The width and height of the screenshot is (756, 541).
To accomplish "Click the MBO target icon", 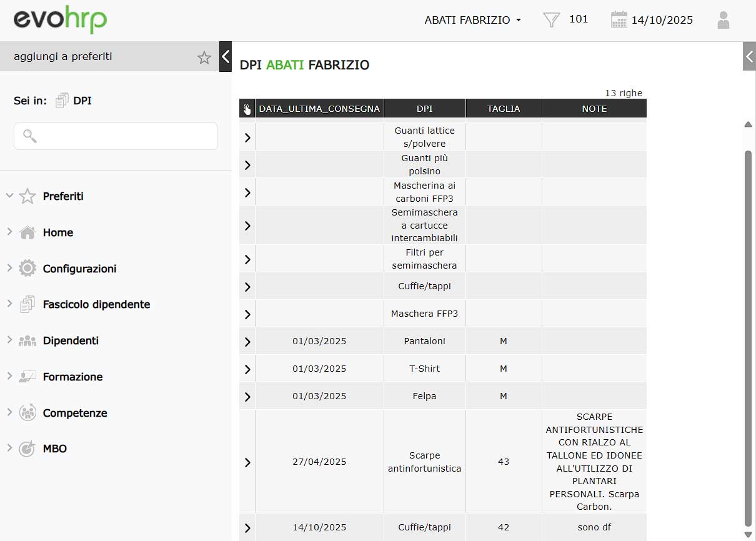I will click(27, 449).
